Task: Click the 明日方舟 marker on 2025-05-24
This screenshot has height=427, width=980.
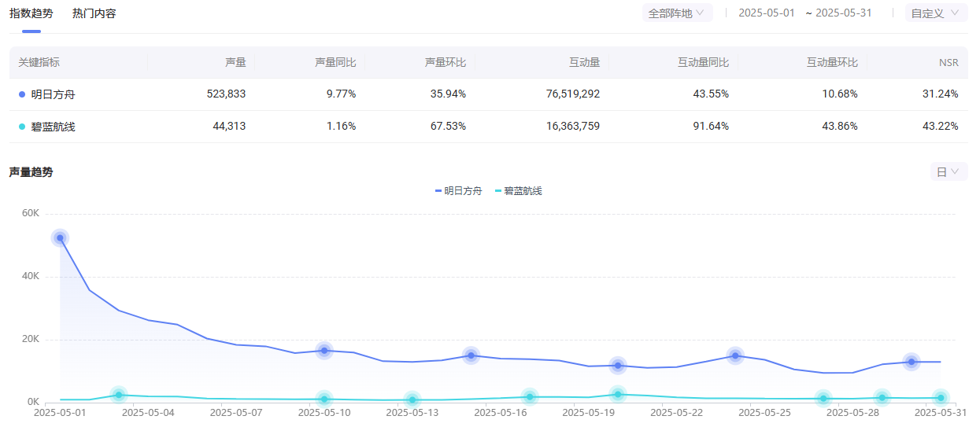Action: coord(735,355)
